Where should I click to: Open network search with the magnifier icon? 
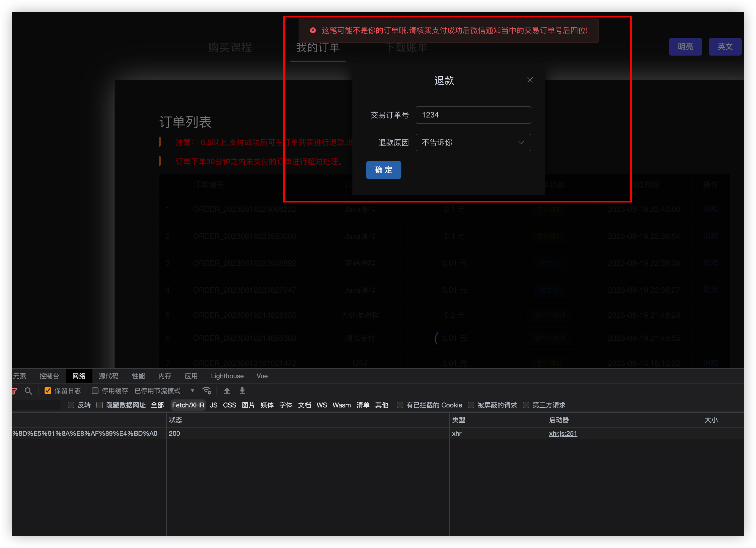point(29,391)
